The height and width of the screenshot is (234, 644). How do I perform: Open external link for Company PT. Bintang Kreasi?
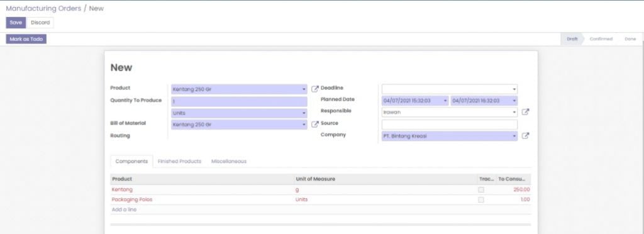point(525,136)
